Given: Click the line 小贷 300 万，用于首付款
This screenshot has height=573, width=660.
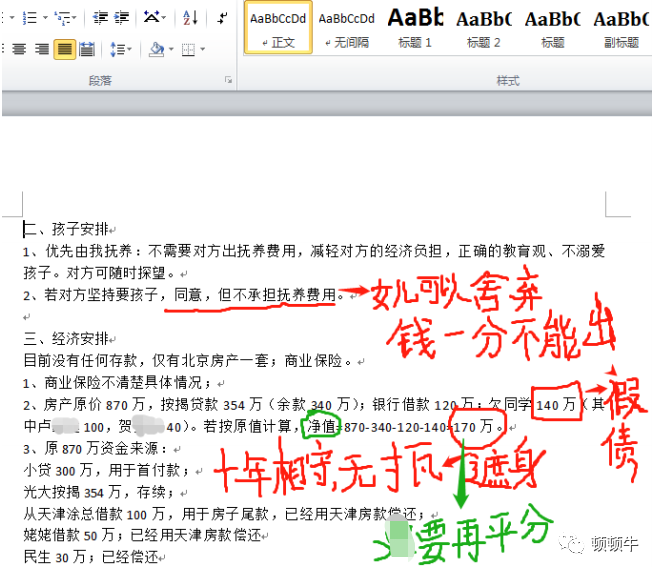Looking at the screenshot, I should (106, 471).
